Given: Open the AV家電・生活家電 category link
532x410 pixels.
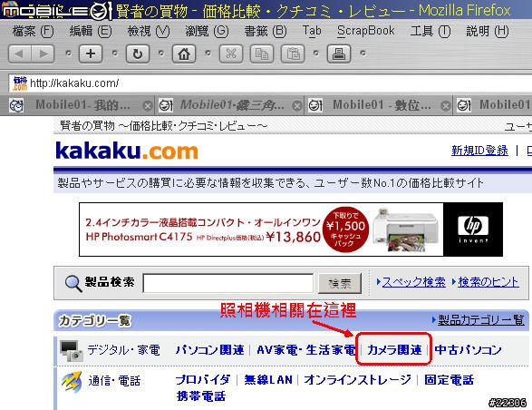Looking at the screenshot, I should 306,350.
